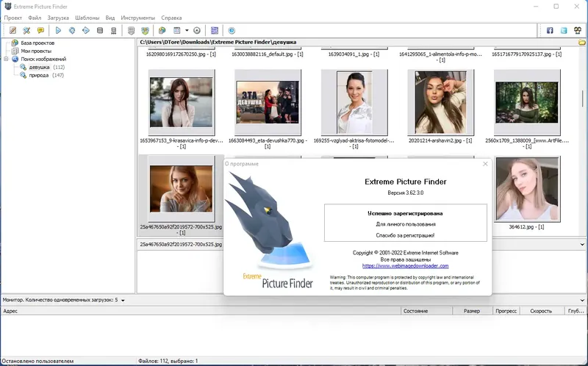The height and width of the screenshot is (366, 588).
Task: Click the refresh circular arrows toolbar icon
Action: 72,30
